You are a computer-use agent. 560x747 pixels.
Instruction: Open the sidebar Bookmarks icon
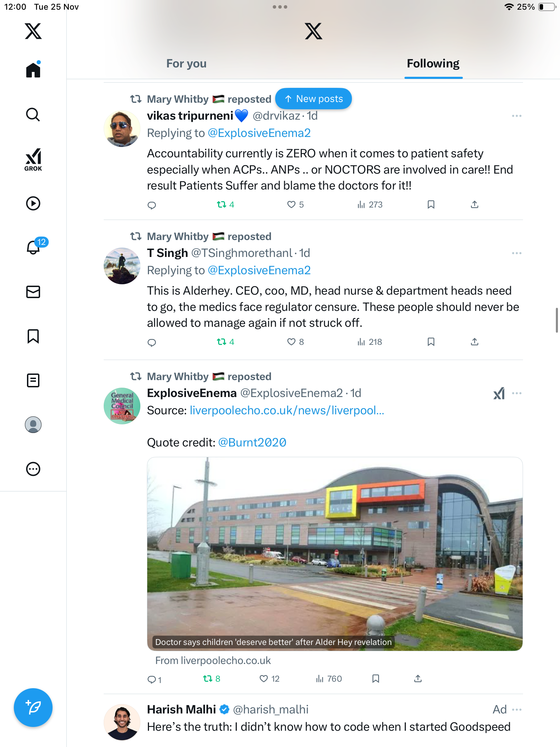[x=33, y=336]
